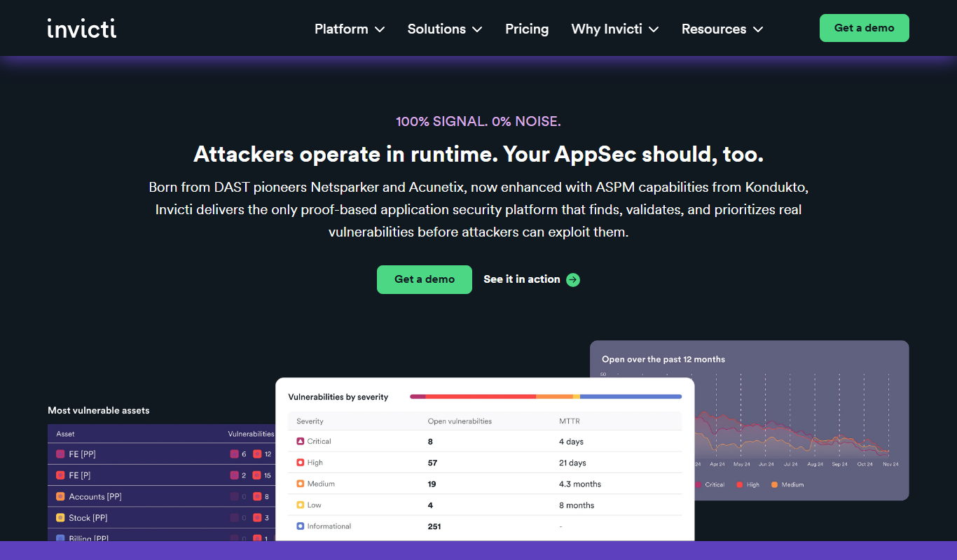Click the Medium open count value 19
The width and height of the screenshot is (957, 560).
pos(432,484)
